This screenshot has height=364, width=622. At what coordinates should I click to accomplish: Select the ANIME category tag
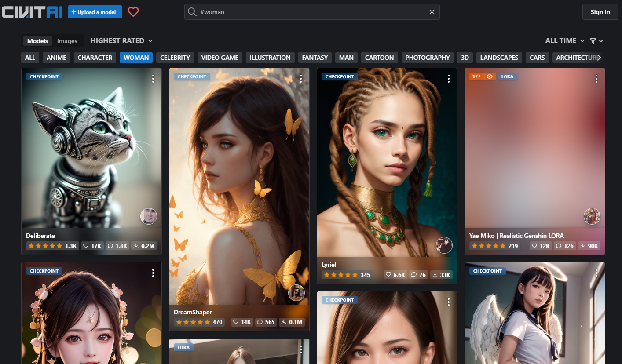(57, 58)
